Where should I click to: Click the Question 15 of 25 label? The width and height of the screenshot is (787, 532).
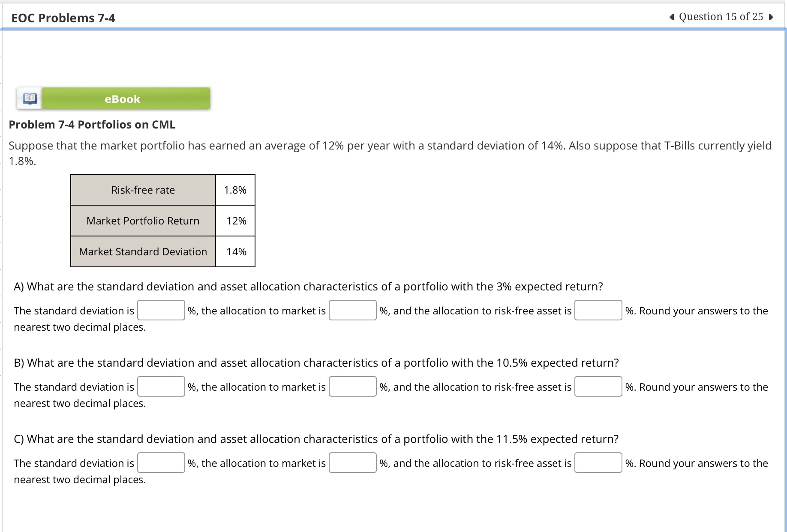coord(721,17)
